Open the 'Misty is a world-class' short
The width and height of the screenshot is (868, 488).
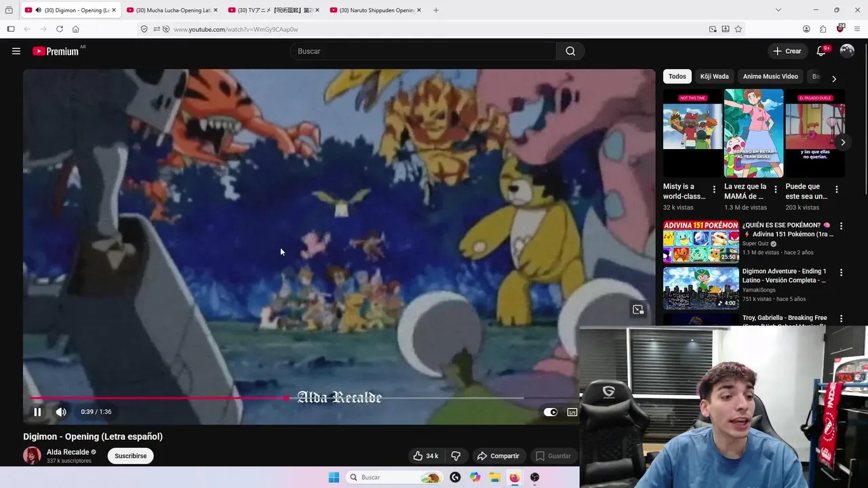click(692, 133)
